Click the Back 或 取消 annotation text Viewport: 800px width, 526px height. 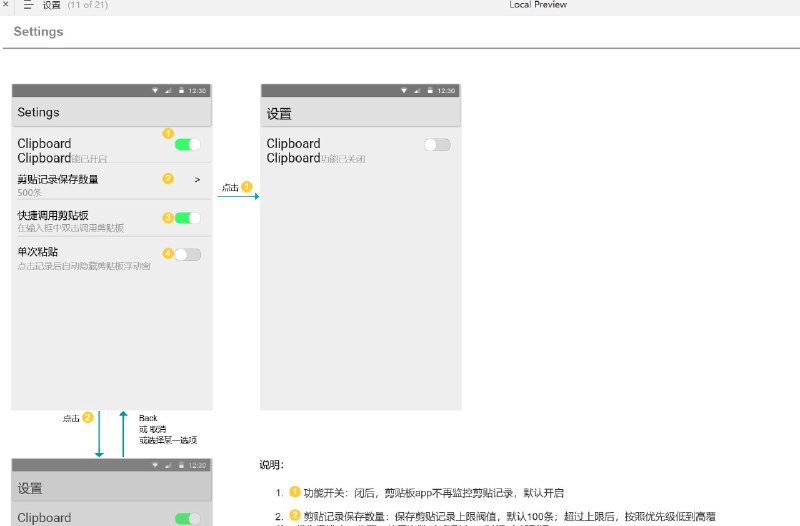(x=168, y=429)
